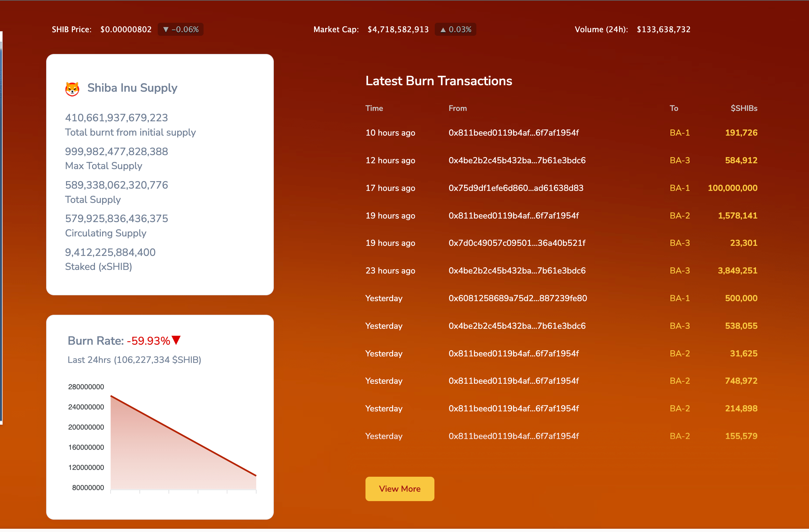Image resolution: width=809 pixels, height=532 pixels.
Task: Open address 0x6081258689a75d2...887239fe80
Action: pos(517,299)
